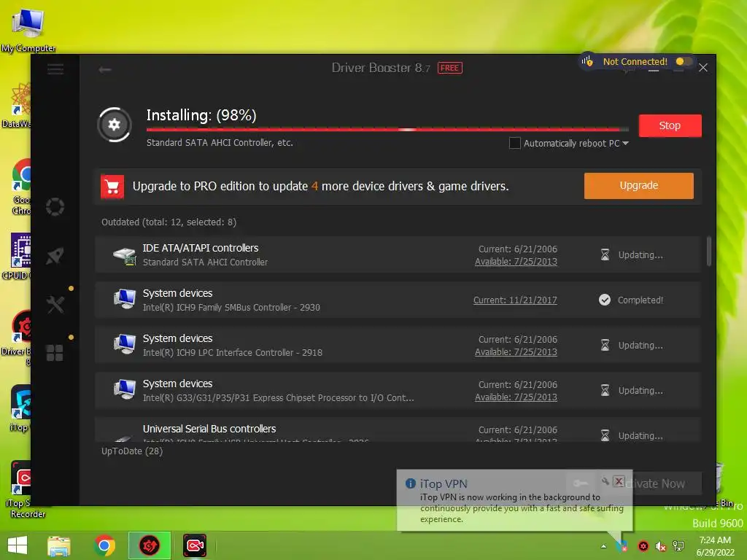The width and height of the screenshot is (747, 560).
Task: Click the Installing: (98%) status text
Action: [201, 115]
